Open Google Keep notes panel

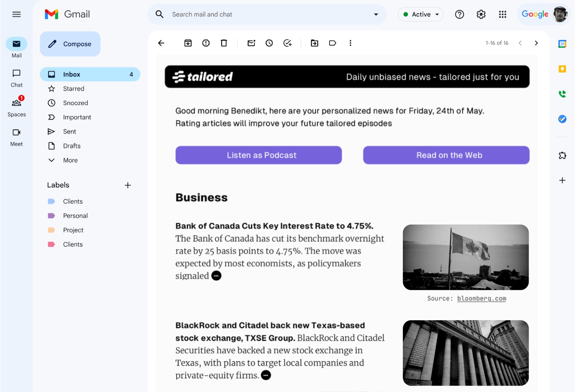[562, 70]
